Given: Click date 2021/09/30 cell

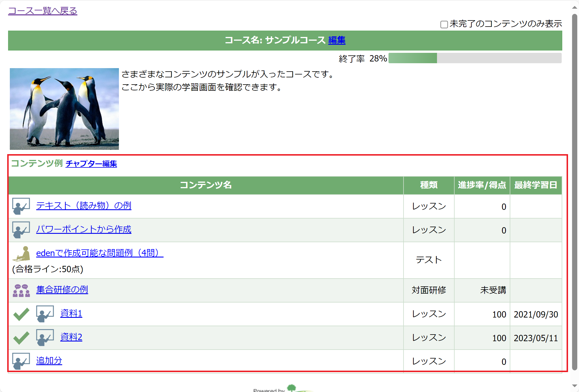Looking at the screenshot, I should 536,314.
